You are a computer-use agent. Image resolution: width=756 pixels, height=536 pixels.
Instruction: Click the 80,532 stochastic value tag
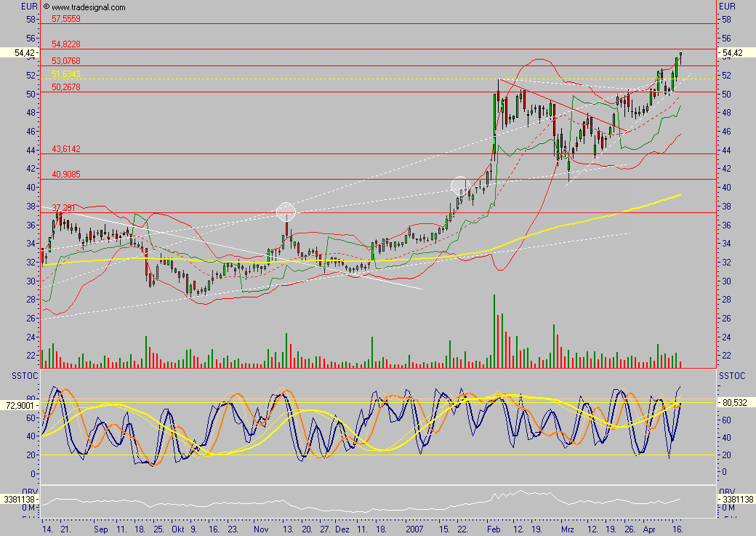(x=736, y=402)
